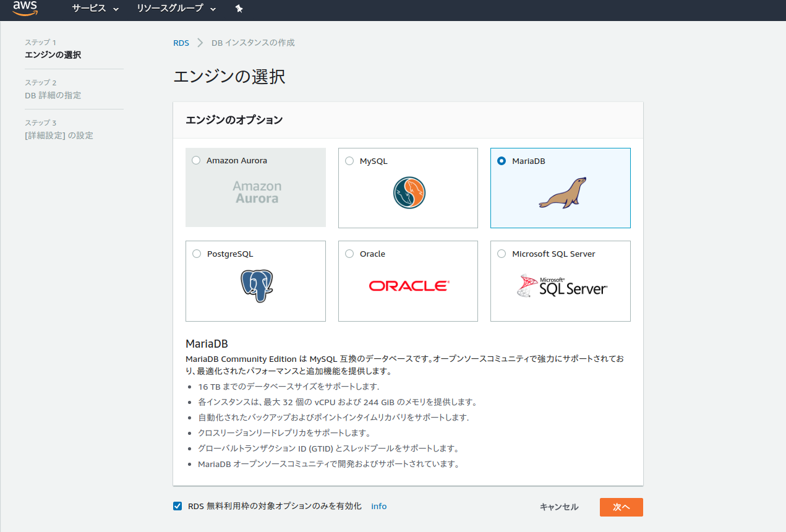The width and height of the screenshot is (786, 532).
Task: Click the 次へ button
Action: tap(621, 507)
